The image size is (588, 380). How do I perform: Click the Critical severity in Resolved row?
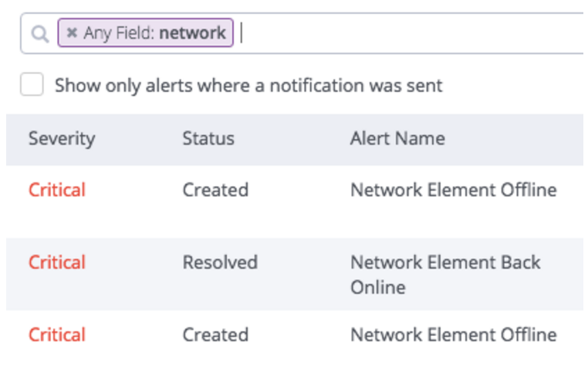pyautogui.click(x=57, y=262)
